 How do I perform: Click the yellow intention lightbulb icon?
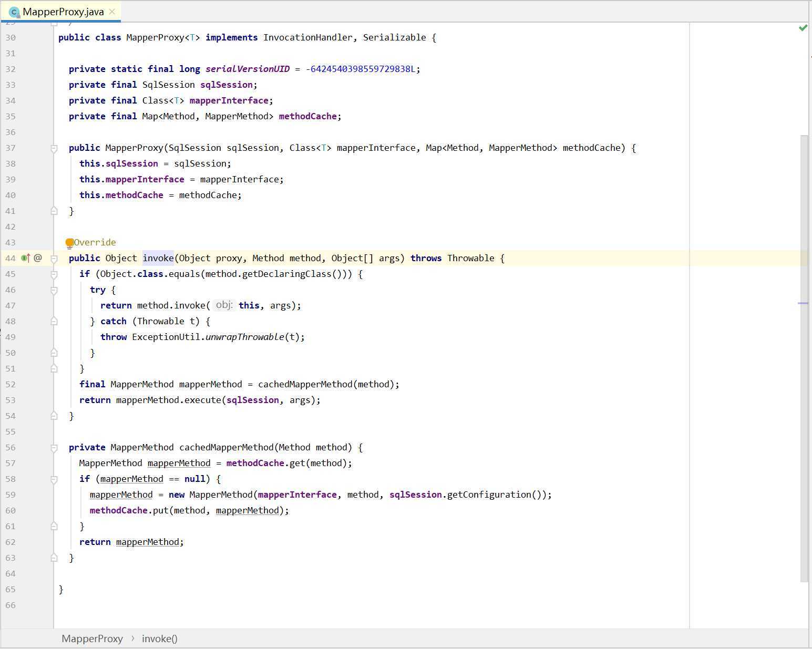point(69,243)
